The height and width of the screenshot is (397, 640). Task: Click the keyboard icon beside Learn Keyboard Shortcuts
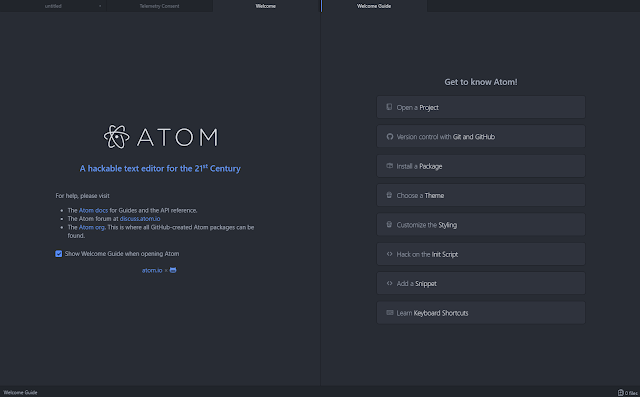point(390,313)
